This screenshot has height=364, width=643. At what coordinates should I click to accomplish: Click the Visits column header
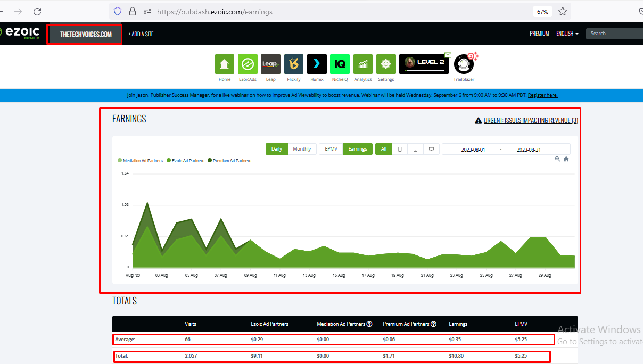point(191,324)
